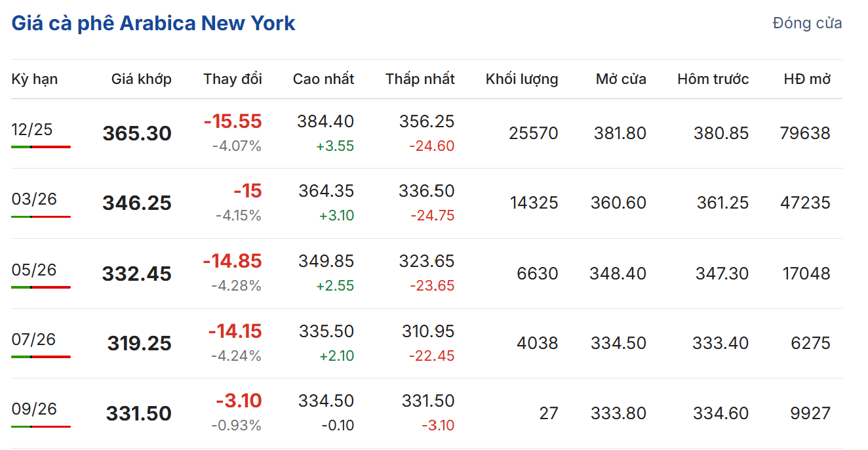The height and width of the screenshot is (450, 868).
Task: Open the 12/25 contract term
Action: coord(32,130)
